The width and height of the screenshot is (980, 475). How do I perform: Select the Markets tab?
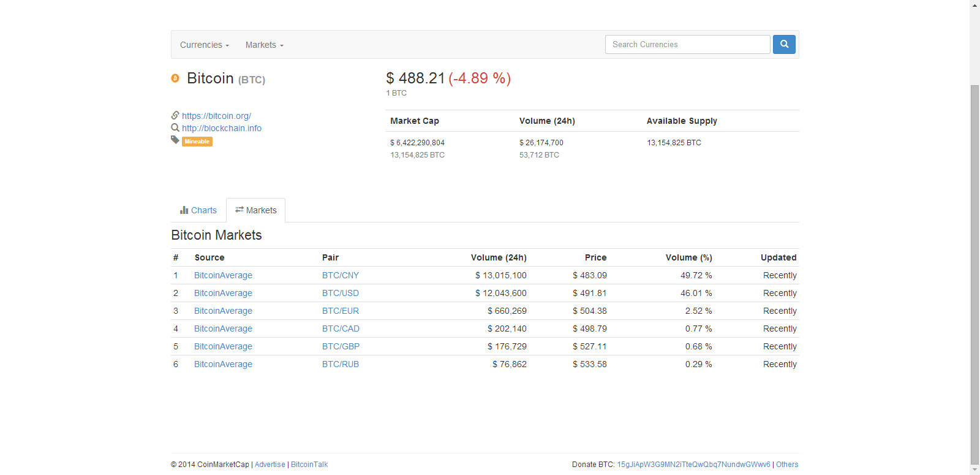256,210
